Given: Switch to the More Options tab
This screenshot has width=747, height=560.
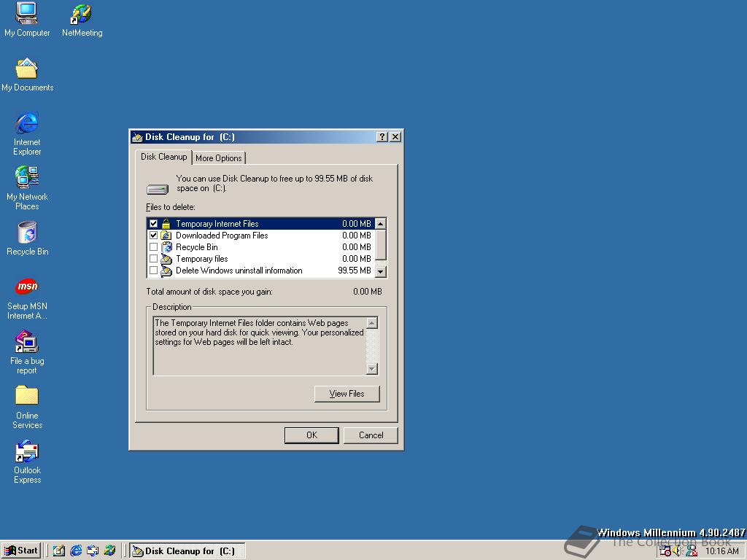Looking at the screenshot, I should point(219,158).
